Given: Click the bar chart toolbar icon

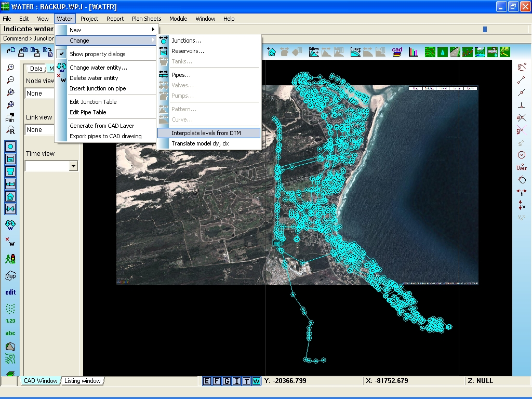Looking at the screenshot, I should click(x=413, y=52).
